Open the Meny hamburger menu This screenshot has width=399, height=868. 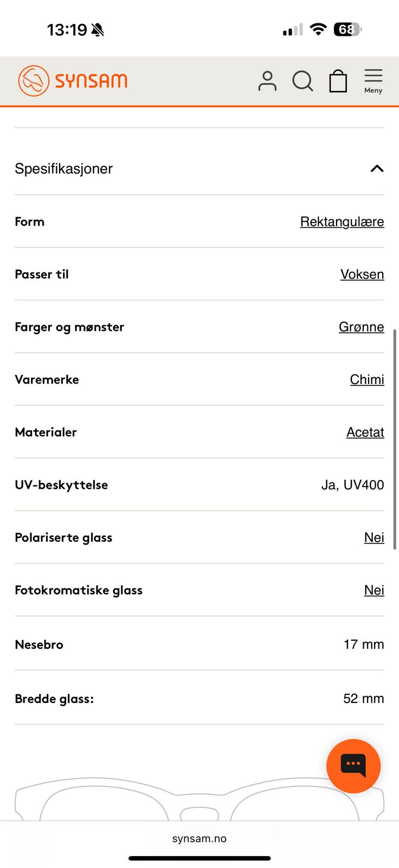(374, 81)
